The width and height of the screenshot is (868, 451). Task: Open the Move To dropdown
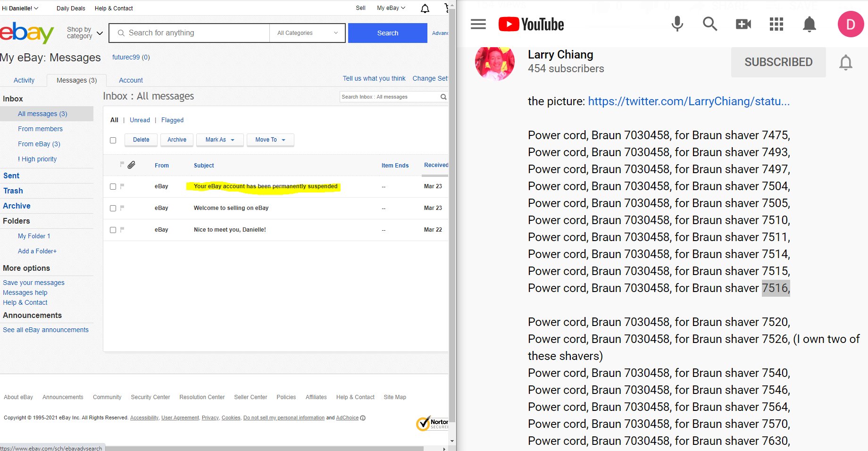(270, 140)
